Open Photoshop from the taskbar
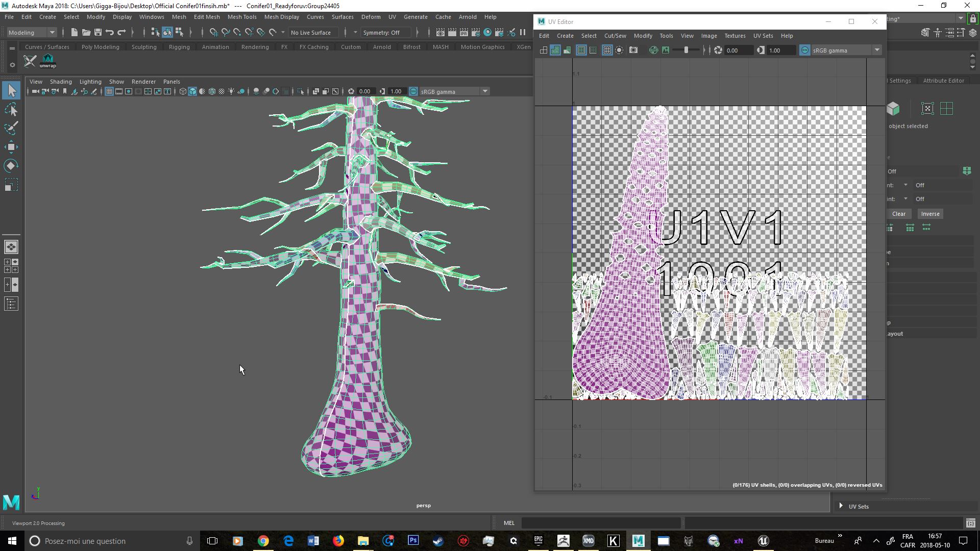 click(413, 540)
